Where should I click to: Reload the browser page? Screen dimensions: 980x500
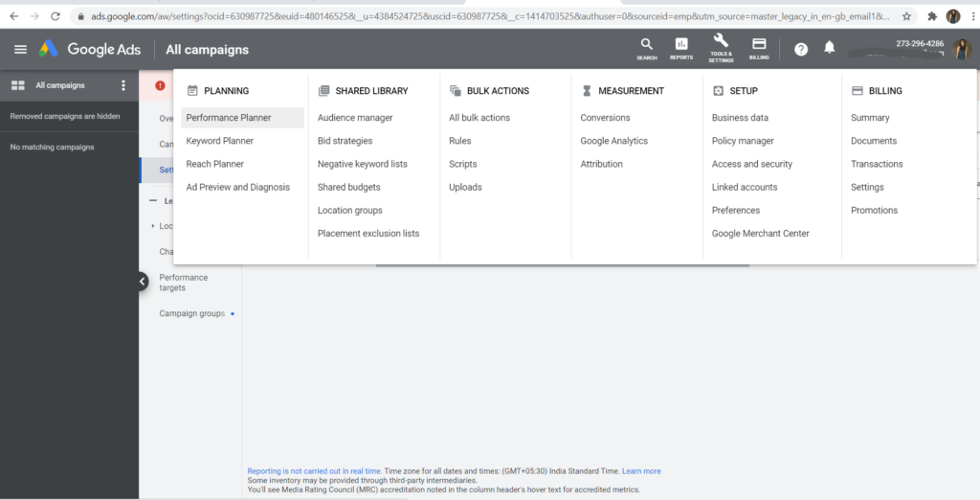coord(55,16)
